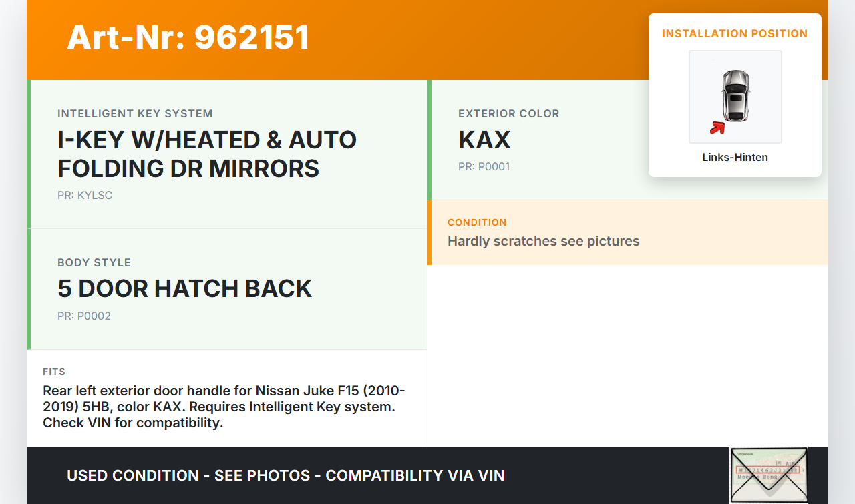Viewport: 855px width, 504px height.
Task: Select the Installation Position card title
Action: pos(735,34)
